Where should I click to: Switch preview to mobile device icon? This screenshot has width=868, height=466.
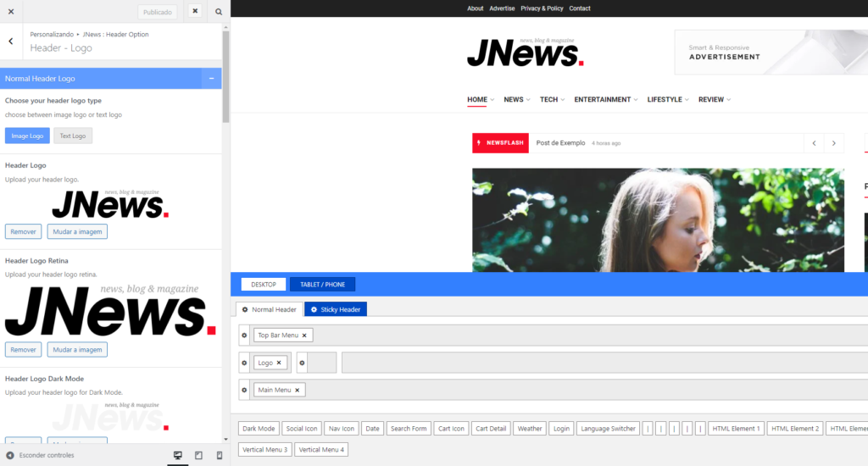(220, 455)
